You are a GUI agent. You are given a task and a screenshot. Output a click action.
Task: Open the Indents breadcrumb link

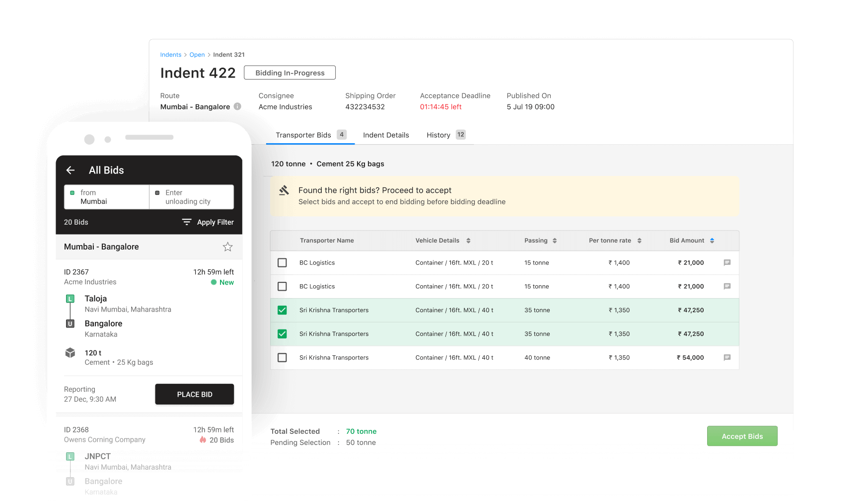click(x=170, y=55)
